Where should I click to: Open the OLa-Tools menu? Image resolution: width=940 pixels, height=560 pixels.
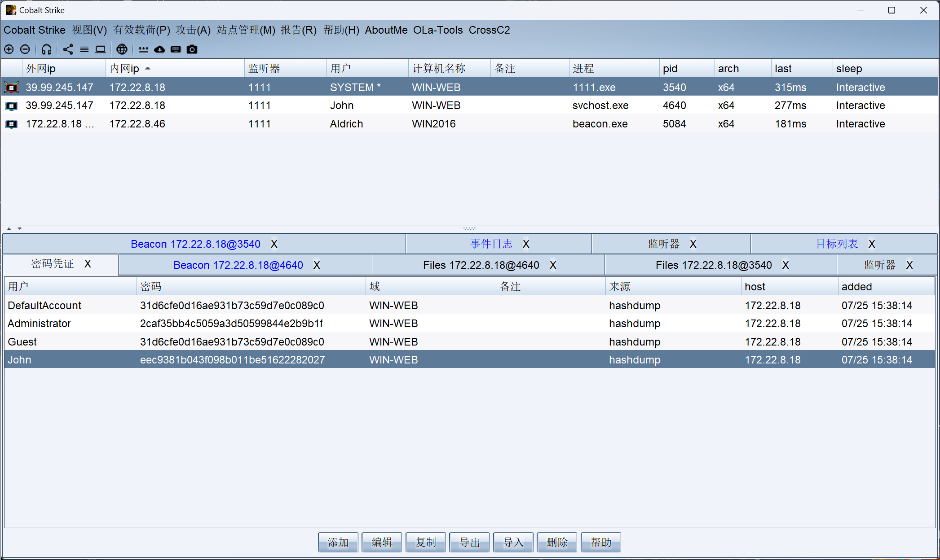[x=438, y=30]
